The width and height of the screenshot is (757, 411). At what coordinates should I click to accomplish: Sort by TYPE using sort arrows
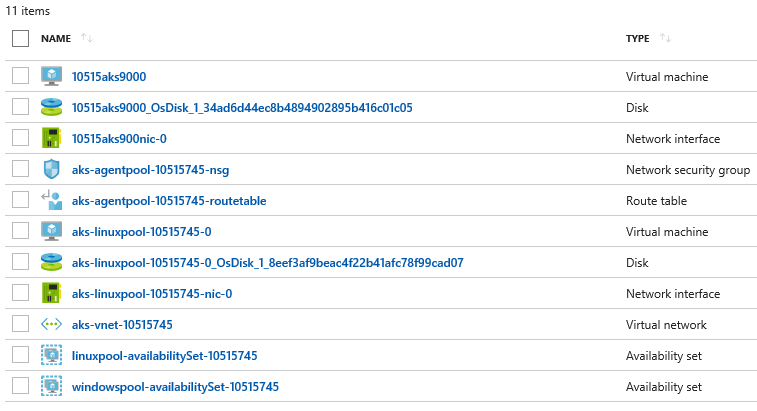(x=665, y=38)
